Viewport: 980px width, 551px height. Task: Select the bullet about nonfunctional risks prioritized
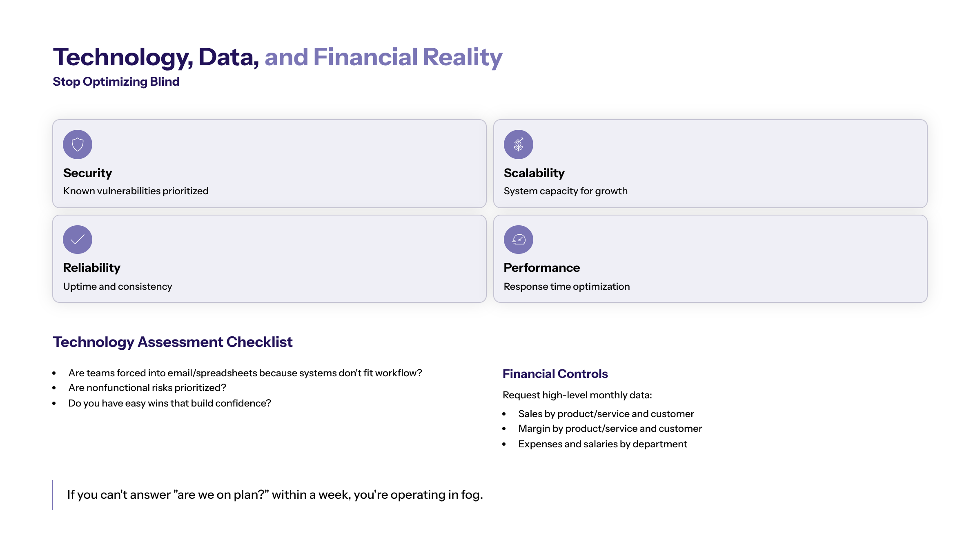pyautogui.click(x=147, y=388)
